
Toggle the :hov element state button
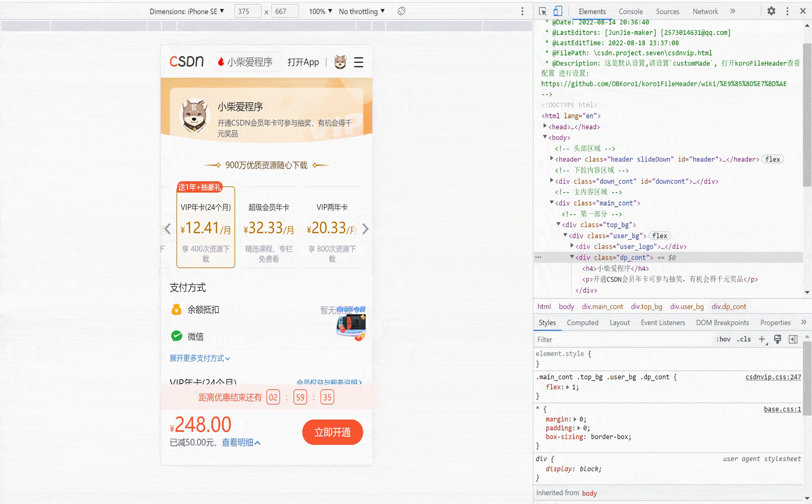tap(723, 339)
